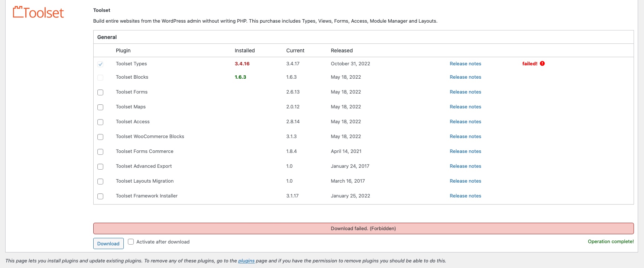This screenshot has height=268, width=644.
Task: Open Release notes for Toolset Forms
Action: coord(465,92)
